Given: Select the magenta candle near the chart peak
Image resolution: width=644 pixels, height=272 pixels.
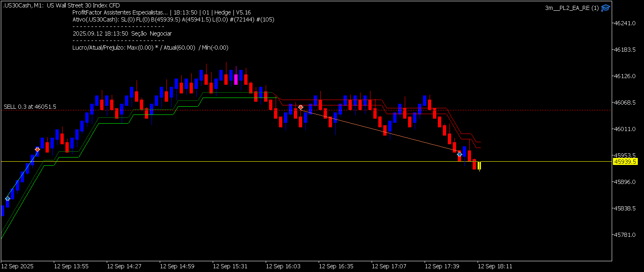Looking at the screenshot, I should [236, 79].
